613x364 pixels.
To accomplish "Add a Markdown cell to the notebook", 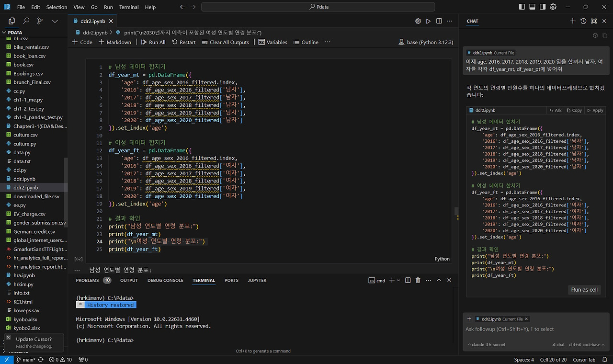I will coord(115,42).
